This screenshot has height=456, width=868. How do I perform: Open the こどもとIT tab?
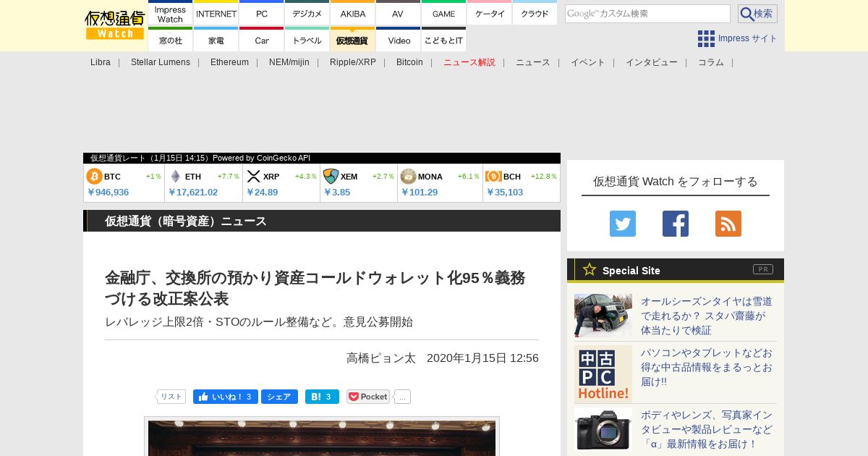click(443, 40)
